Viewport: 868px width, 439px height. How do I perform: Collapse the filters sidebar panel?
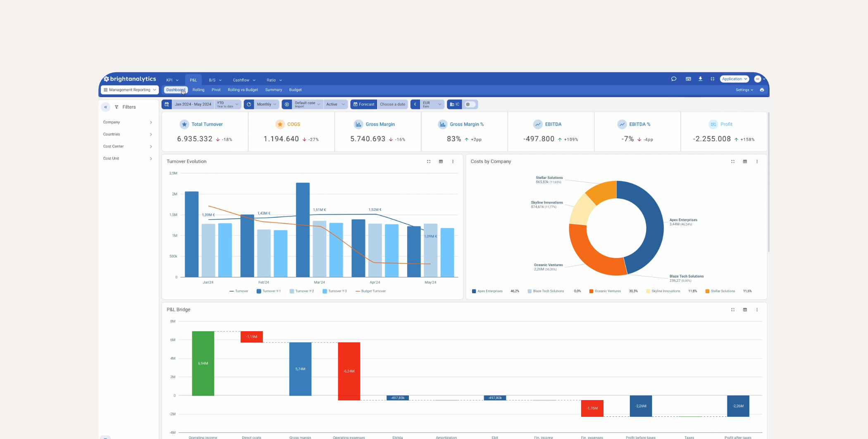pyautogui.click(x=106, y=107)
